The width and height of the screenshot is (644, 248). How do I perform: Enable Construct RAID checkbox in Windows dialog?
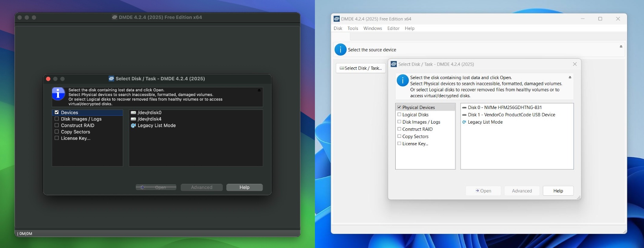point(399,129)
